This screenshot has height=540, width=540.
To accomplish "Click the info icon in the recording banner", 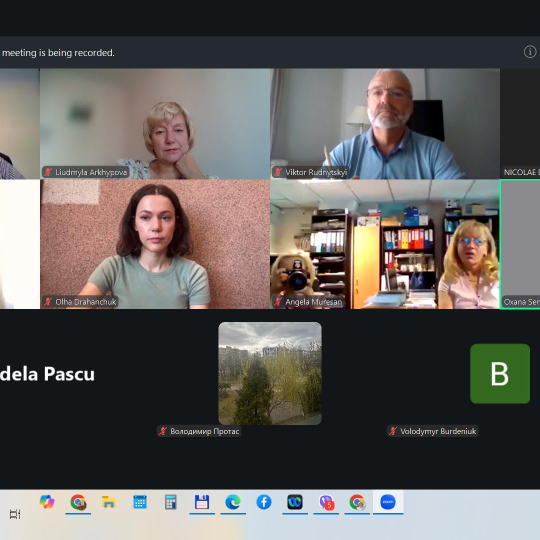I will point(530,52).
